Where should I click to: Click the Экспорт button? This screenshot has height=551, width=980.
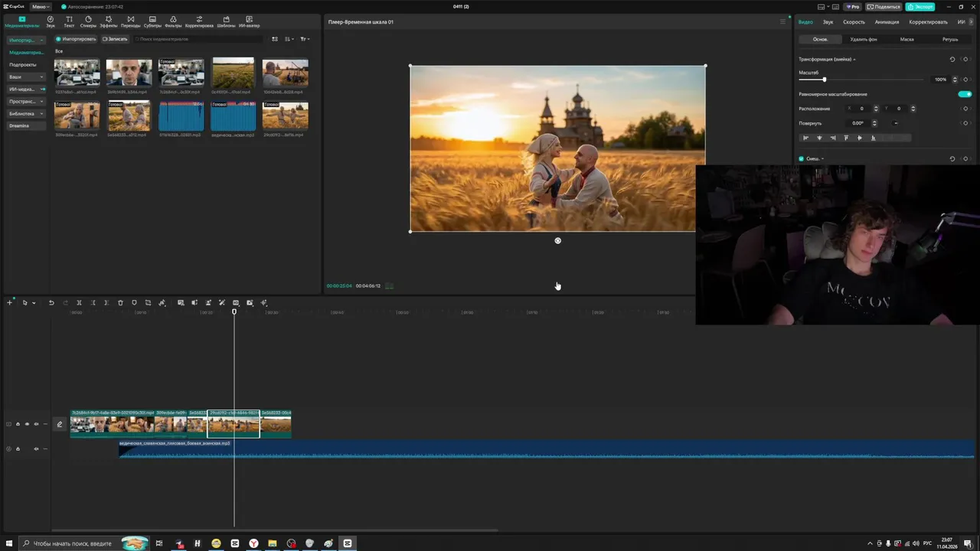[920, 7]
